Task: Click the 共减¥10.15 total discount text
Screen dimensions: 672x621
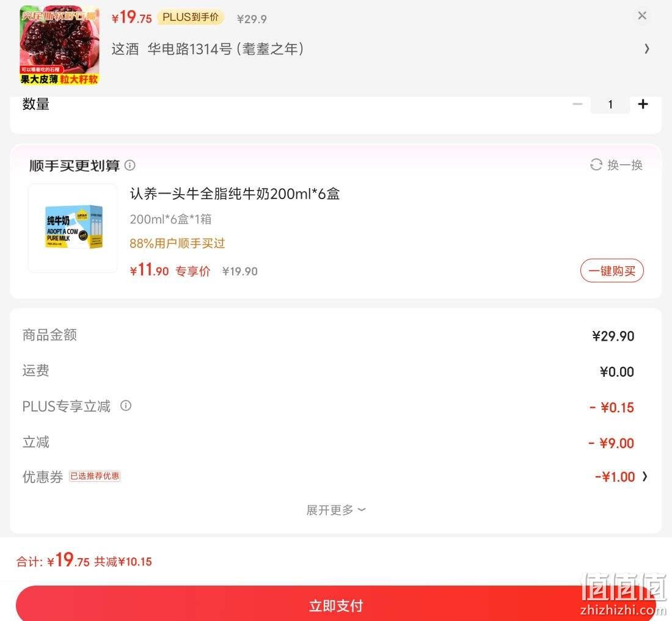Action: click(123, 562)
